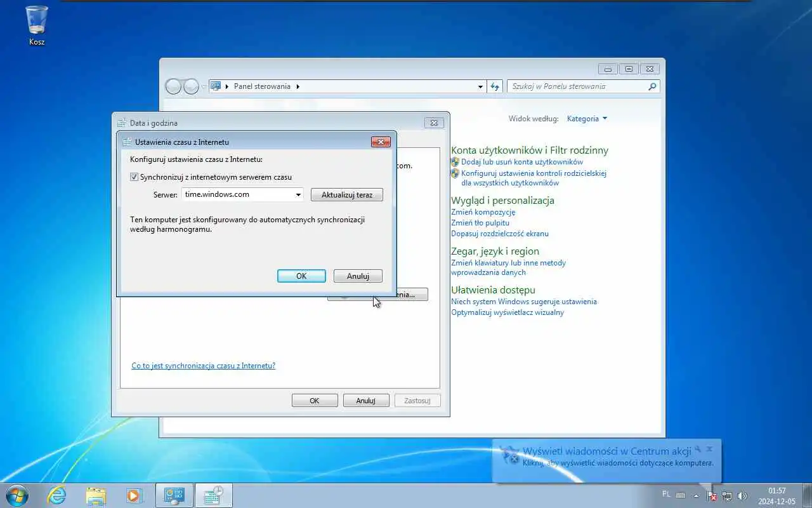812x508 pixels.
Task: Switch to Control Panel taskbar button
Action: (174, 495)
